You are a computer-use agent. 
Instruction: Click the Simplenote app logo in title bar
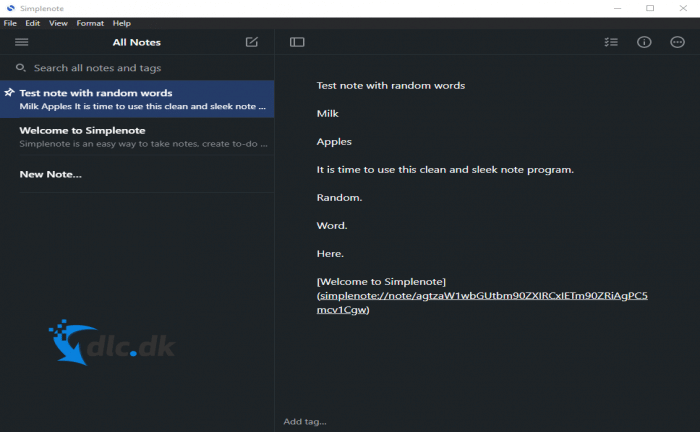pyautogui.click(x=11, y=8)
